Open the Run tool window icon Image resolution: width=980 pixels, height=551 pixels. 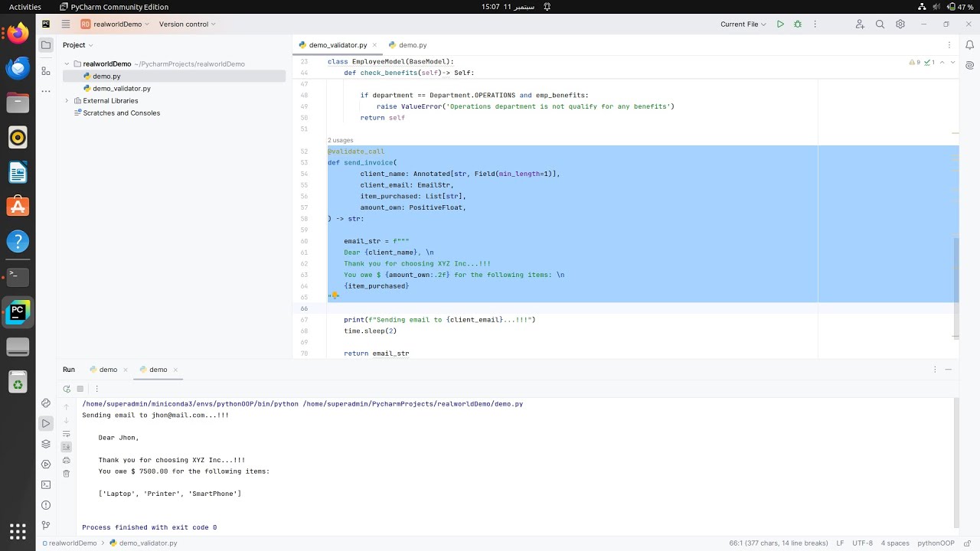46,423
